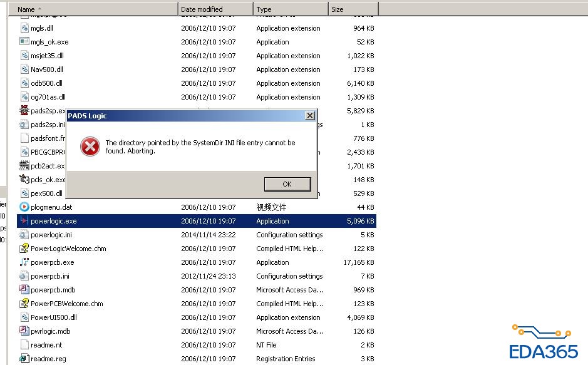Select the powerpcb.mdb database icon
The image size is (588, 365).
tap(24, 290)
